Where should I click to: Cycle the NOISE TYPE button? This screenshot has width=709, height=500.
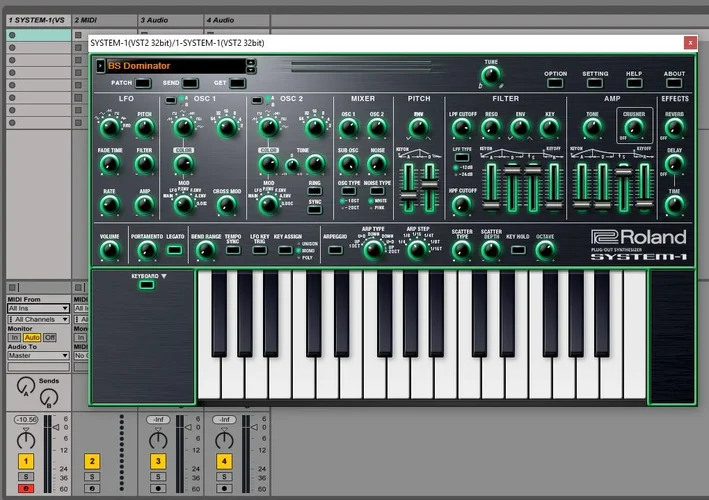(x=377, y=191)
